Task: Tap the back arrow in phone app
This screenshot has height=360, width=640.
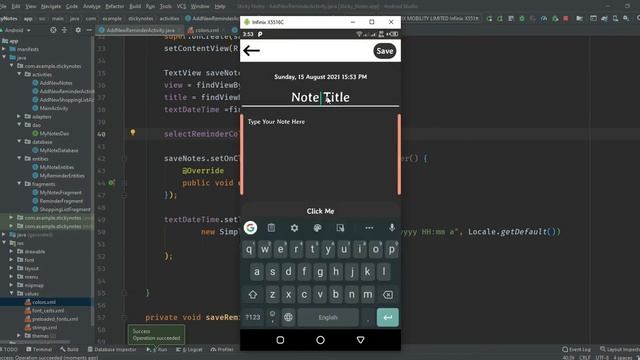Action: click(x=251, y=51)
